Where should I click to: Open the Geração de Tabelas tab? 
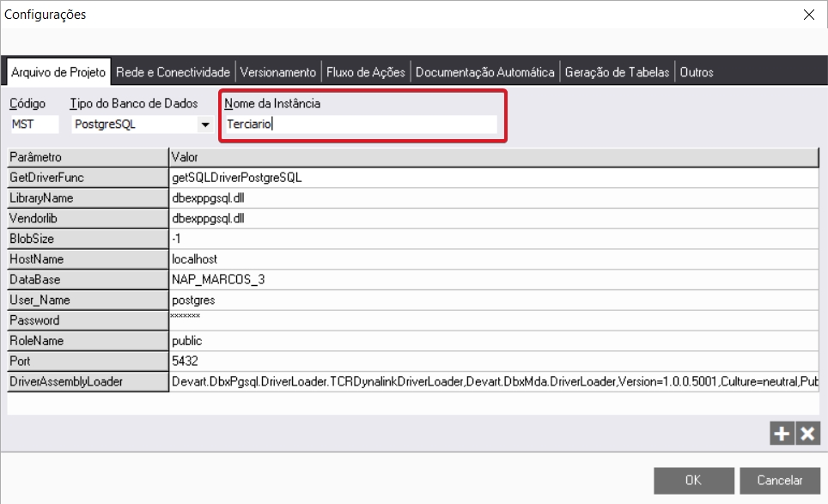[617, 72]
